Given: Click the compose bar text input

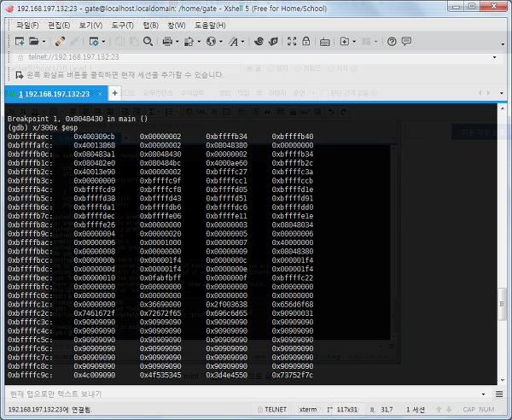Looking at the screenshot, I should [243, 394].
